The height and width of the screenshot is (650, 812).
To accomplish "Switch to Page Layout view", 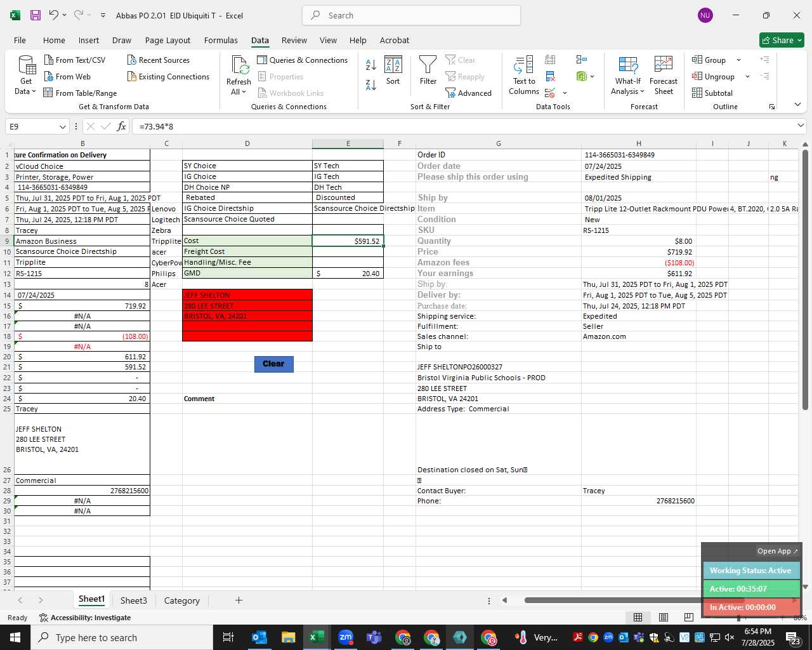I will tap(663, 617).
